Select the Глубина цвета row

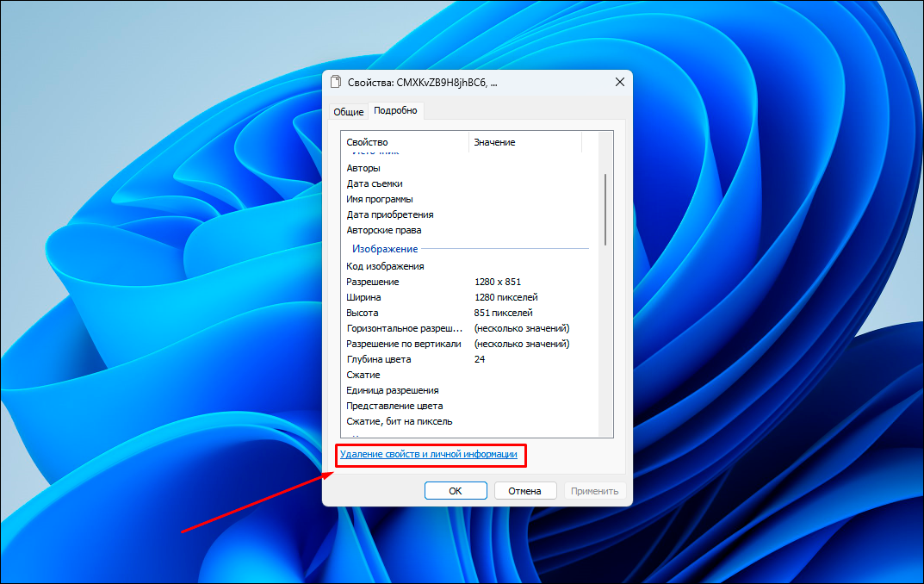(469, 359)
